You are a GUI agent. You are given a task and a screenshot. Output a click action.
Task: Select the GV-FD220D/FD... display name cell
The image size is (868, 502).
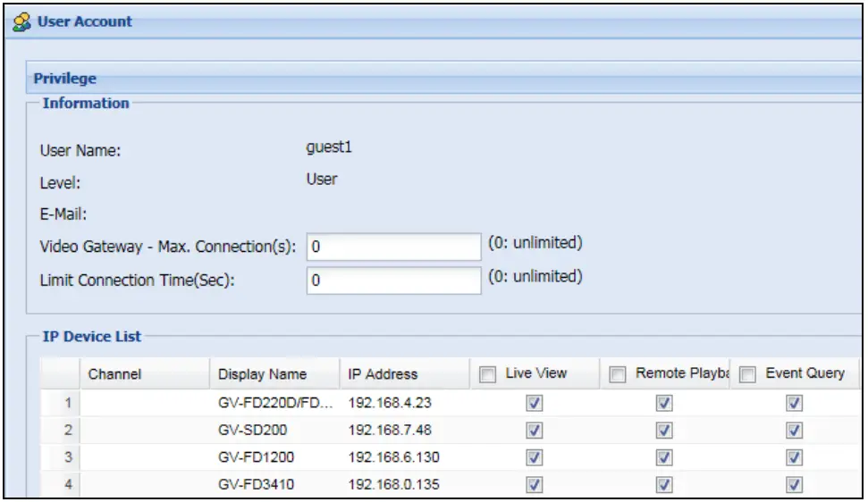click(275, 403)
